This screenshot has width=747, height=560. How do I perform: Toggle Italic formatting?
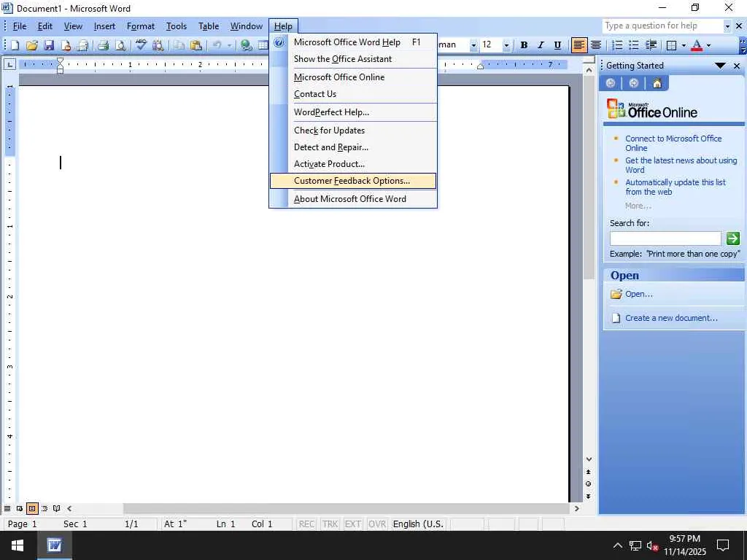[x=541, y=45]
